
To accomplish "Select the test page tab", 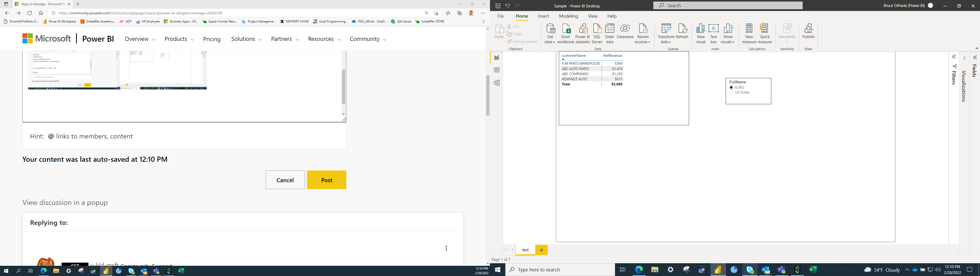I will click(525, 250).
